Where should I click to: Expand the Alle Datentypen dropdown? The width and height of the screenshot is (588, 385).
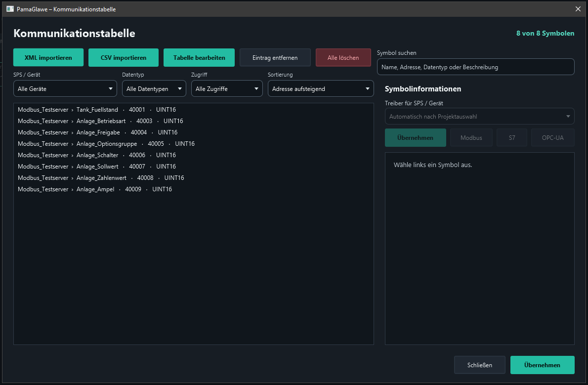pyautogui.click(x=154, y=88)
